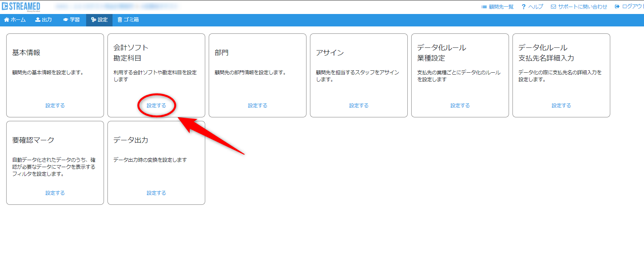This screenshot has width=644, height=274.
Task: Click 設定する under 要確認マーク
Action: point(55,193)
